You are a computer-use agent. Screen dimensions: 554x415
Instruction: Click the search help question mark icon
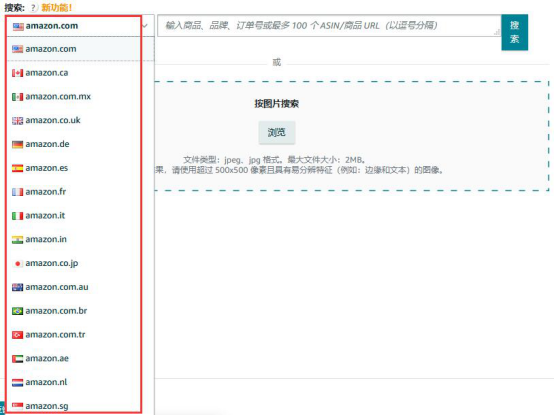33,7
